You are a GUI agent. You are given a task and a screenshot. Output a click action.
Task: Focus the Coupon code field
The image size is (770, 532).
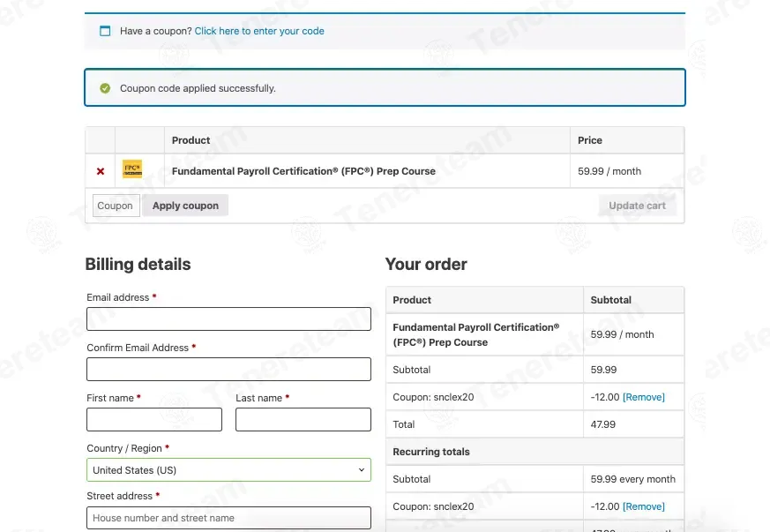click(x=116, y=206)
